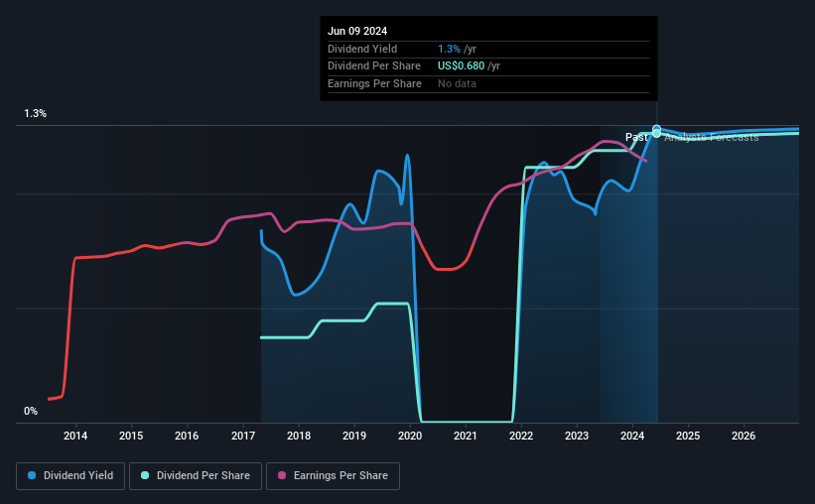Screen dimensions: 815x504
Task: Click the 2021 year label
Action: 466,436
